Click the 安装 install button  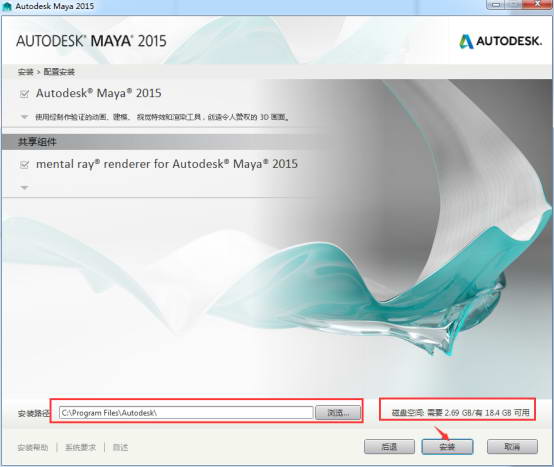click(x=447, y=447)
